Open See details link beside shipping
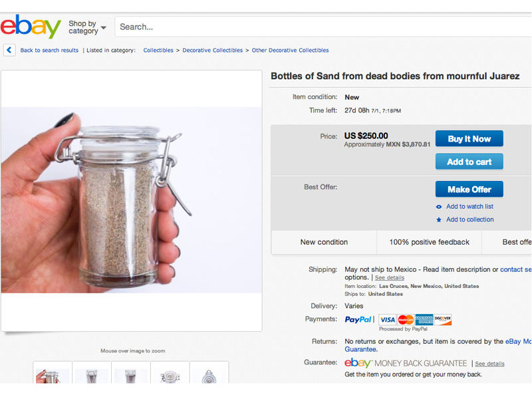 (x=389, y=278)
